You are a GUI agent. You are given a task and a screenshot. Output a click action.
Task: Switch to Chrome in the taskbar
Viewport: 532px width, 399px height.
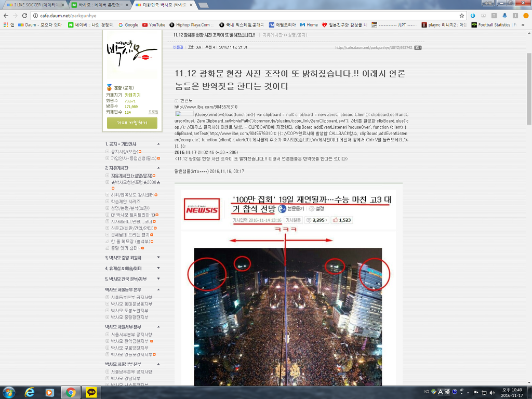click(71, 393)
